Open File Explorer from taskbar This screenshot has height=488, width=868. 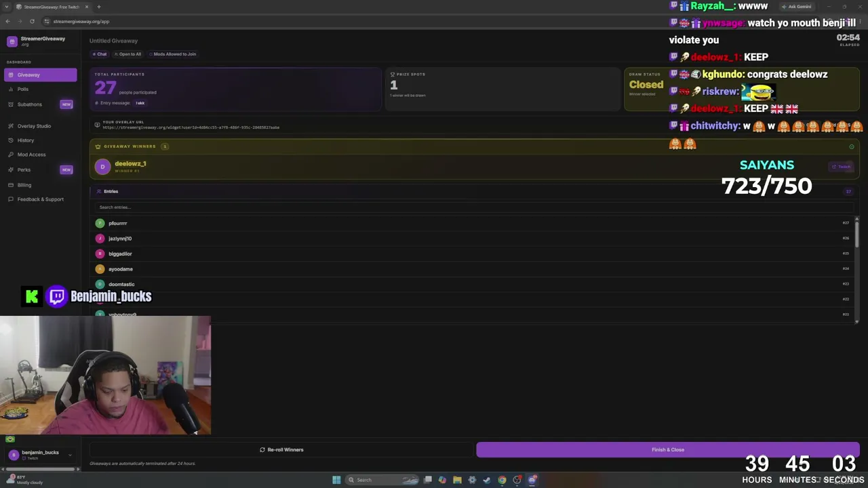click(457, 480)
